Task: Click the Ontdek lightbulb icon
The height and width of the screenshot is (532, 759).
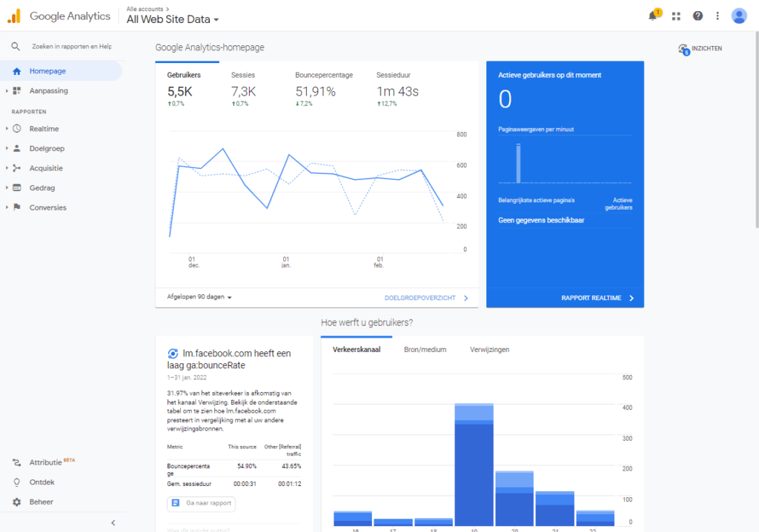Action: (x=16, y=482)
